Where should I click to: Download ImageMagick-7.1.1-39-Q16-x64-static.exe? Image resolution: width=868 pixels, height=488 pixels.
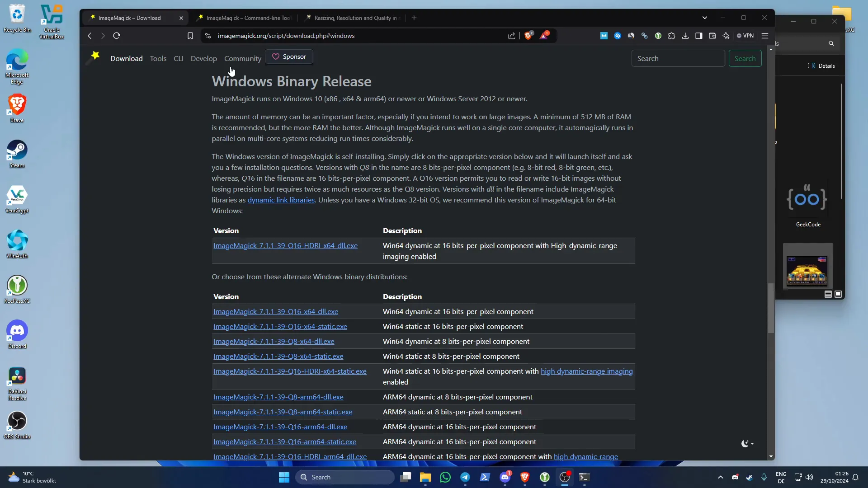pos(280,327)
